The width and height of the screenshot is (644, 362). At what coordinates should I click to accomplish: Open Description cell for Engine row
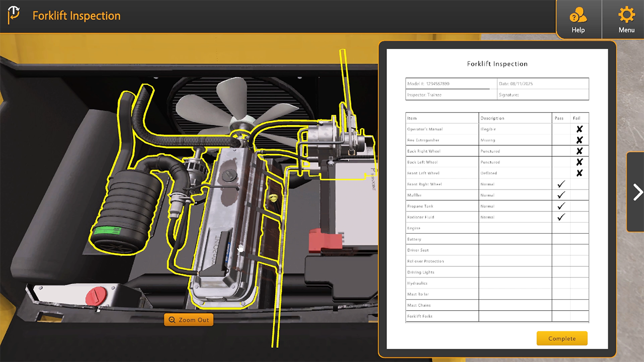coord(515,228)
